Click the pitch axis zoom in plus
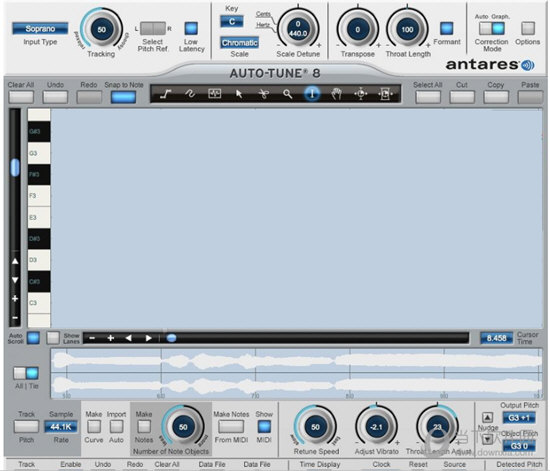Viewport: 550px width, 471px height. pyautogui.click(x=15, y=299)
